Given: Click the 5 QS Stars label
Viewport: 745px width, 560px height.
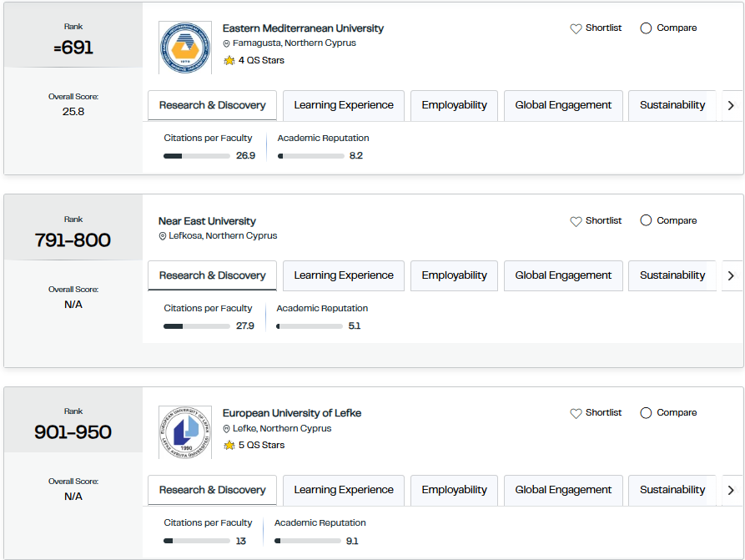Looking at the screenshot, I should pos(261,445).
